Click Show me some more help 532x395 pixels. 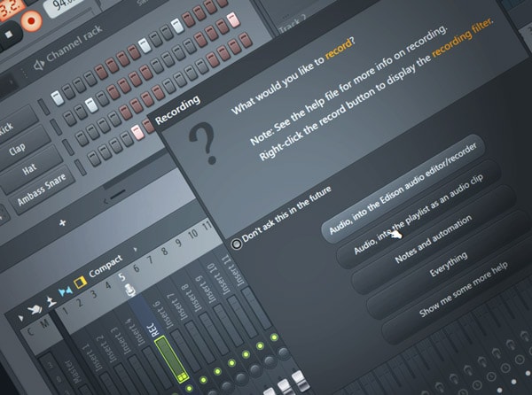click(x=464, y=289)
